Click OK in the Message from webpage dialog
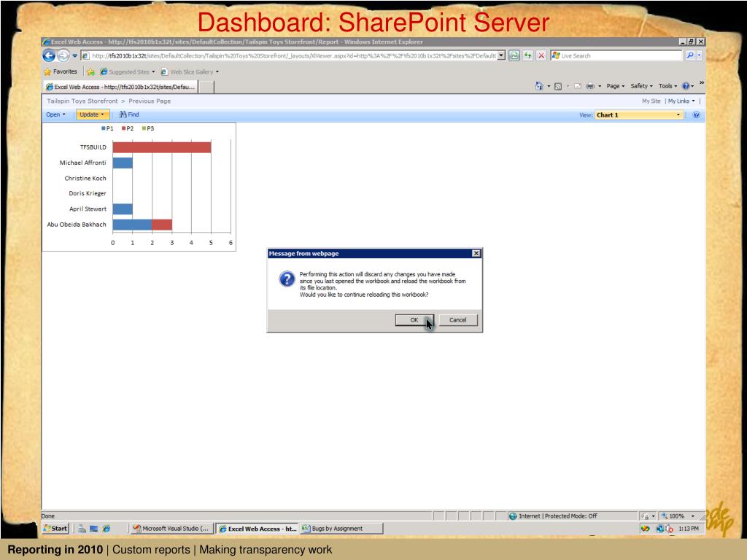The height and width of the screenshot is (560, 747). [414, 320]
